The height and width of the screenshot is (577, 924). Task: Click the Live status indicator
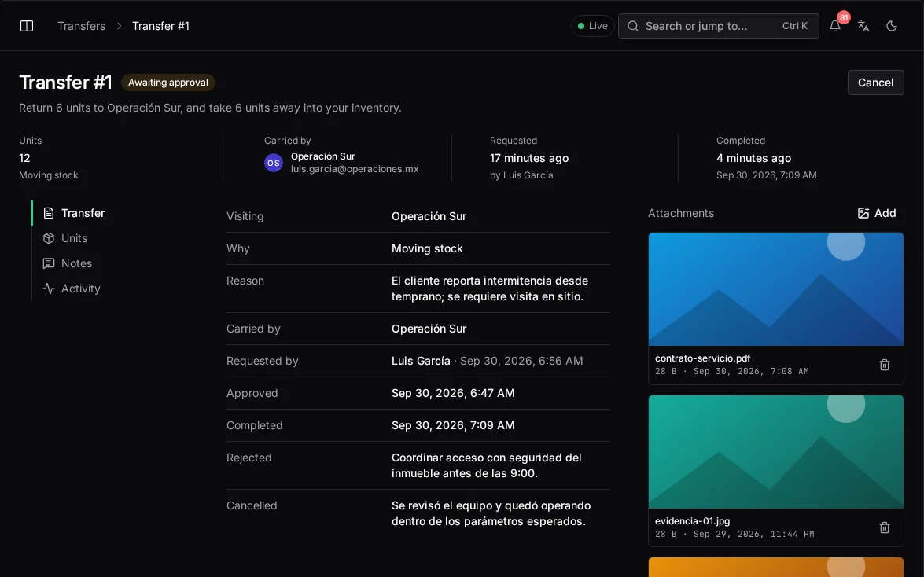pos(592,26)
